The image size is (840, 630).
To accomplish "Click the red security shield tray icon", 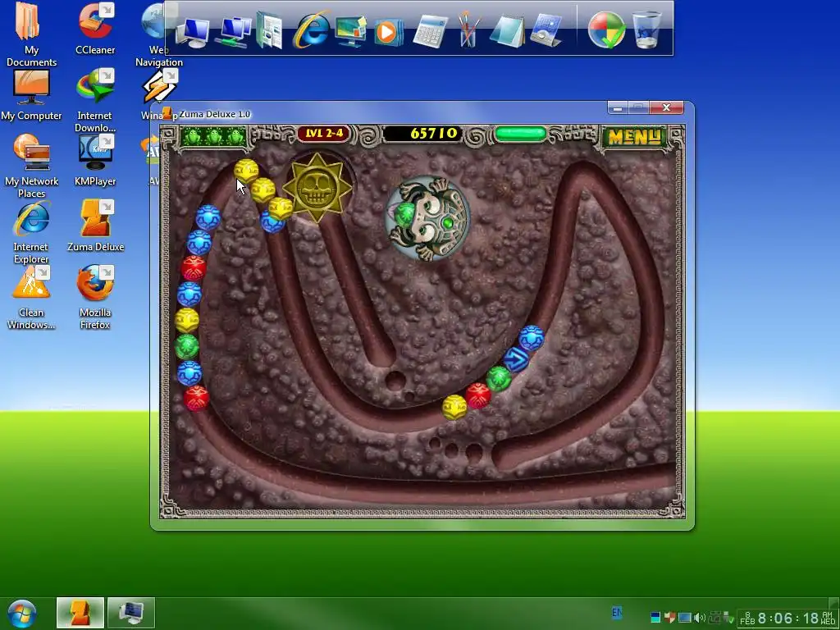I will pos(669,618).
